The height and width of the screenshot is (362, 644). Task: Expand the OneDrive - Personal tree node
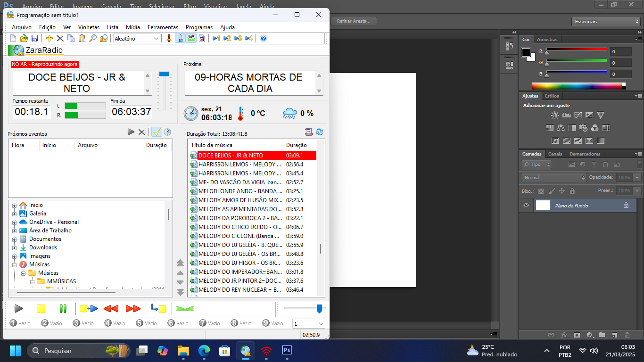[x=14, y=222]
